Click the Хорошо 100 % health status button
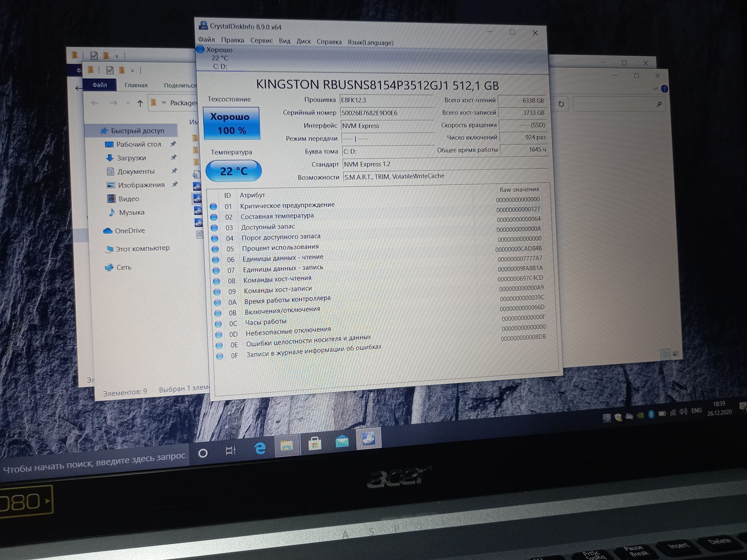The height and width of the screenshot is (560, 747). coord(231,124)
